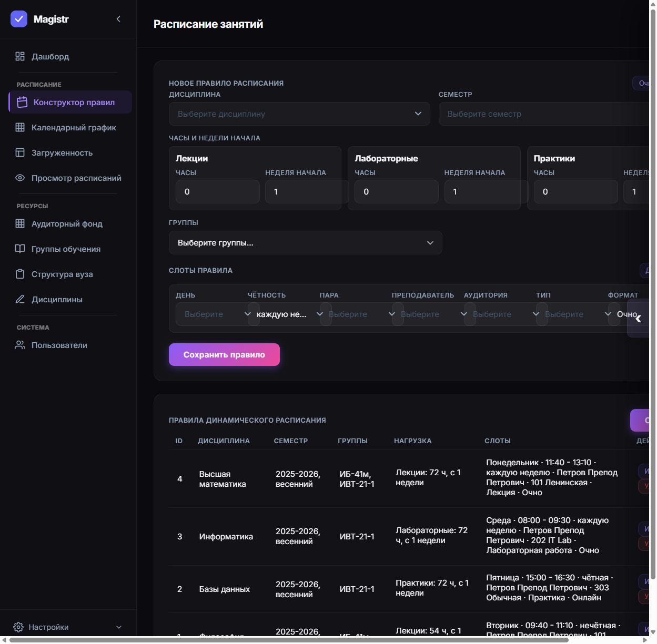Navigate to Аудиторный фонд

point(70,223)
